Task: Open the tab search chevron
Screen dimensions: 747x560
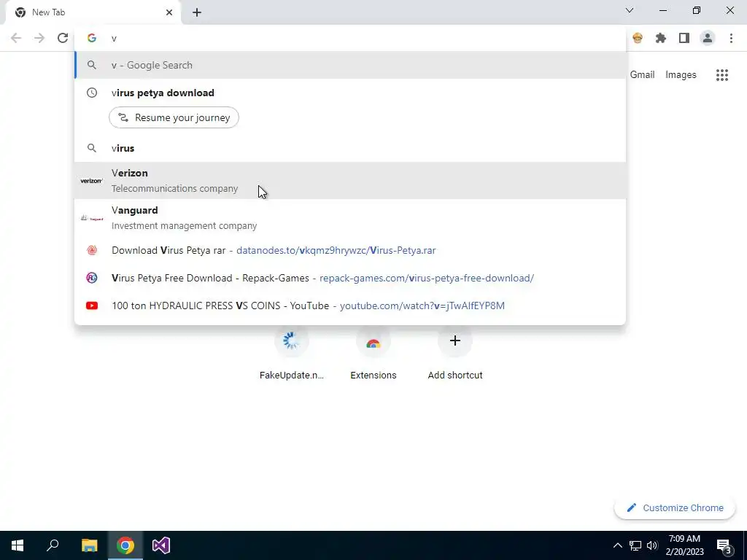Action: click(630, 10)
